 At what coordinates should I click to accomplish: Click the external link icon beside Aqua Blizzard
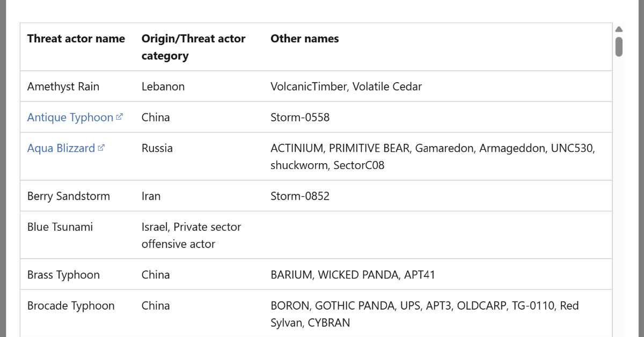coord(101,148)
